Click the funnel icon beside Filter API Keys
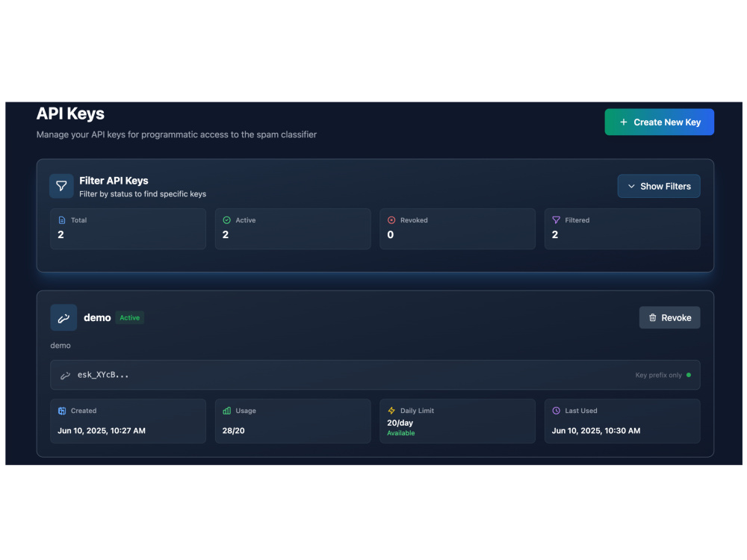This screenshot has width=747, height=560. pos(61,186)
